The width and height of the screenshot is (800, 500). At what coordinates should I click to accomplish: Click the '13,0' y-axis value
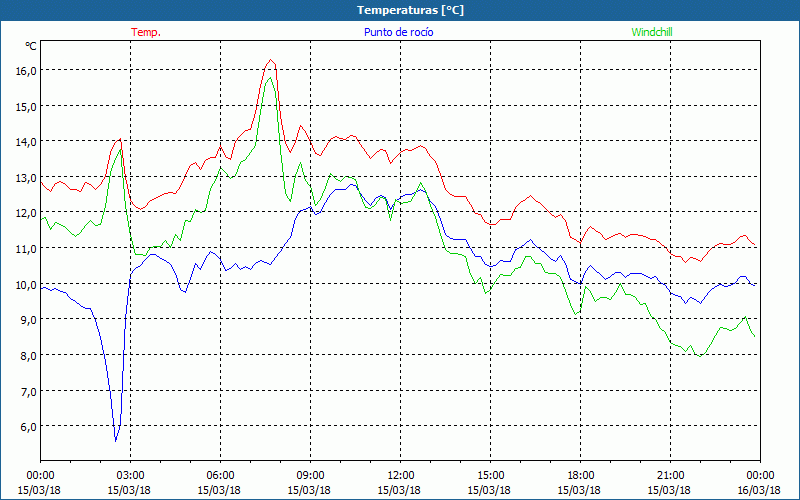point(26,177)
